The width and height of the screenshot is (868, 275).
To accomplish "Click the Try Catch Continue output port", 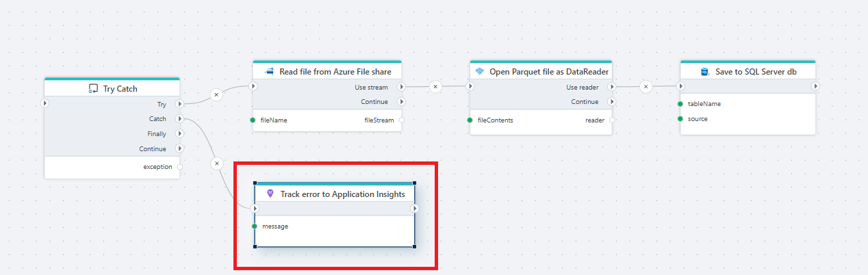I will pos(179,148).
